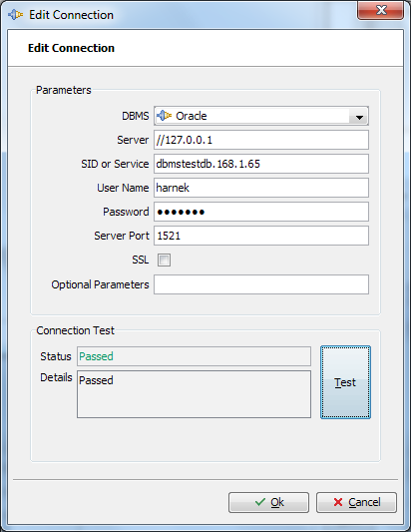Click the red X icon on Cancel
411x532 pixels.
click(x=338, y=502)
